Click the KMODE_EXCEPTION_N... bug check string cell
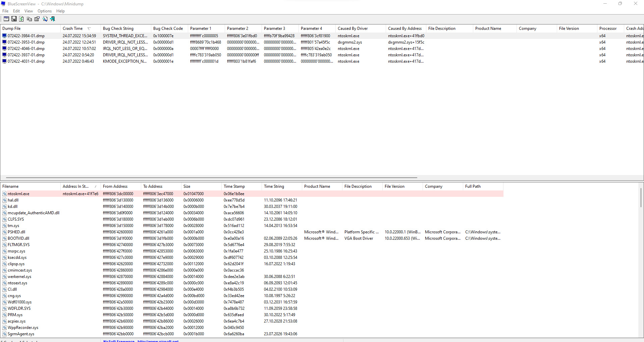This screenshot has height=342, width=644. pyautogui.click(x=125, y=61)
